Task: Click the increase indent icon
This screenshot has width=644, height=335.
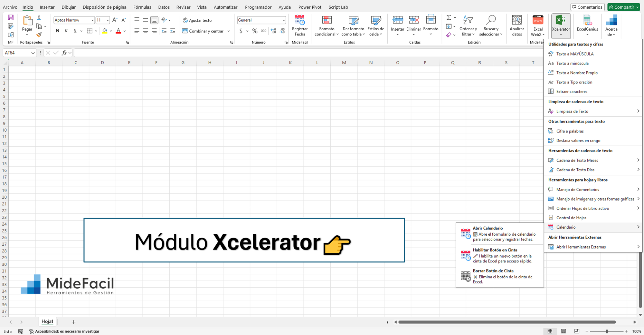Action: [x=173, y=31]
